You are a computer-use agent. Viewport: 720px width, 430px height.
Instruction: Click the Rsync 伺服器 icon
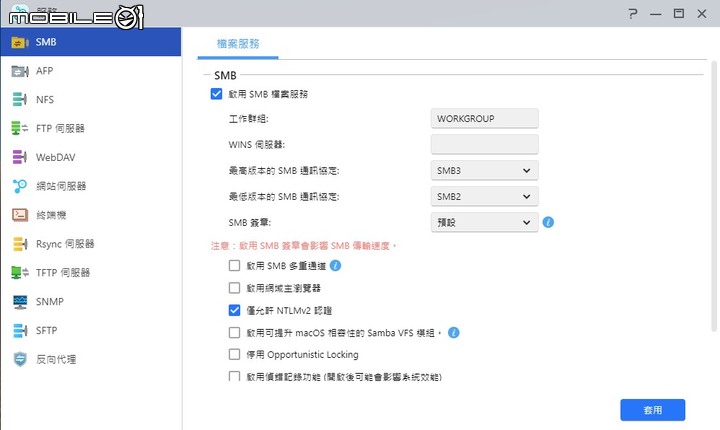[19, 244]
